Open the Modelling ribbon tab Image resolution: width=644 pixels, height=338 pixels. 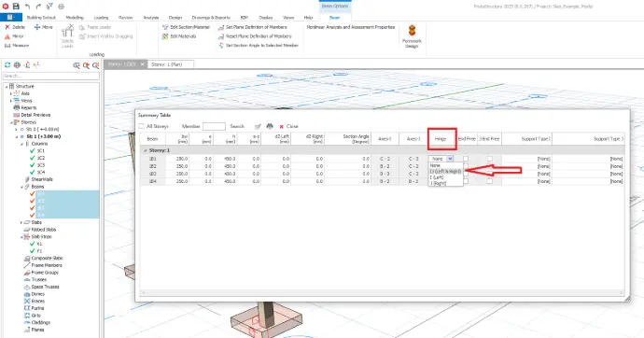click(75, 18)
